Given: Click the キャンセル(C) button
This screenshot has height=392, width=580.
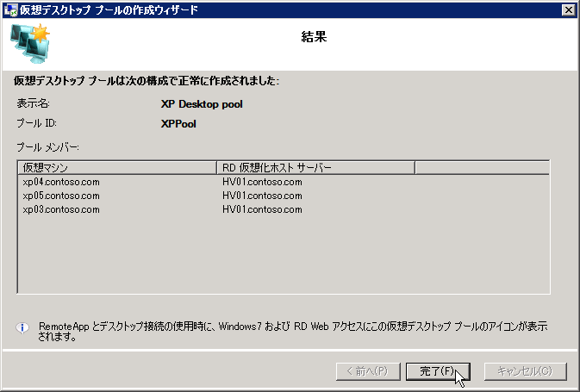Looking at the screenshot, I should tap(525, 371).
